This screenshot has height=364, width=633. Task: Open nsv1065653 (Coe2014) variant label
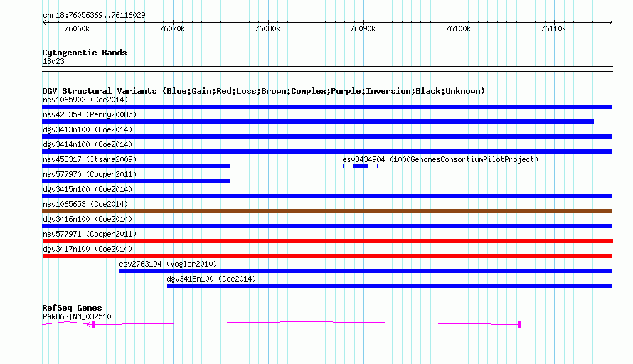(85, 204)
